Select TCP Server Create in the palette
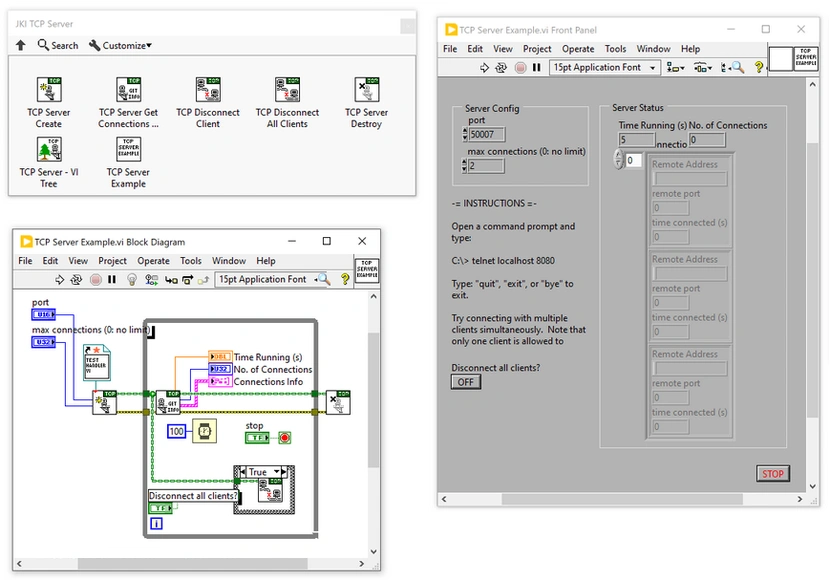830x580 pixels. [50, 89]
